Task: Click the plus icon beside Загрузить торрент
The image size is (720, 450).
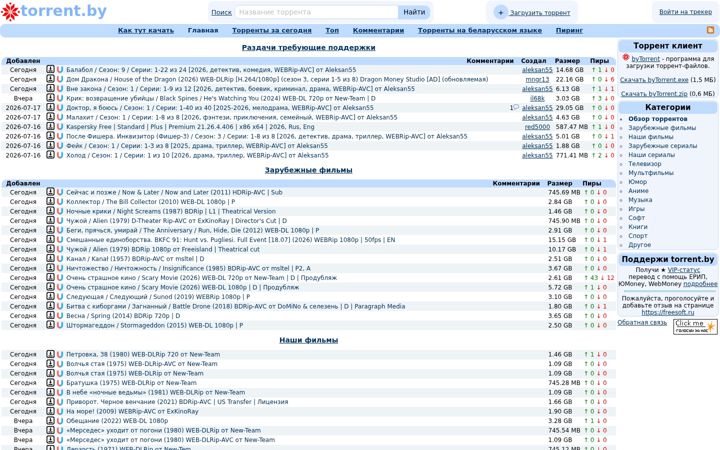Action: 501,12
